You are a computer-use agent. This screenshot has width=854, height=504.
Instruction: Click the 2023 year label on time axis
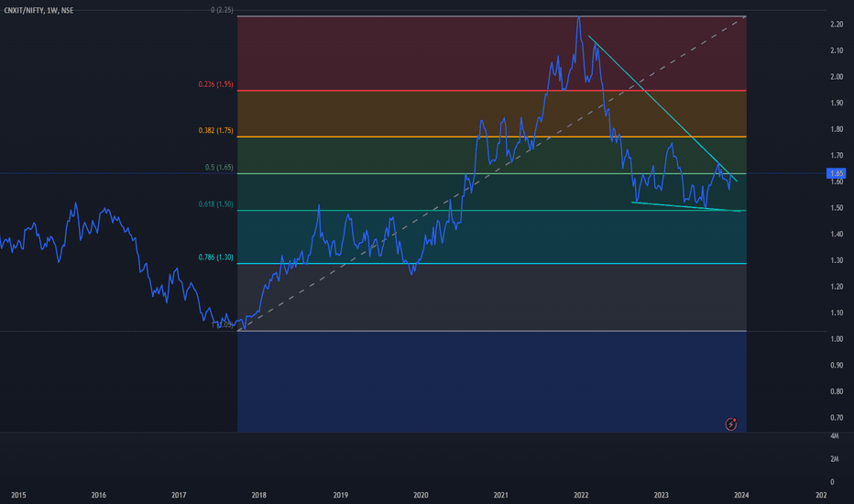[x=662, y=495]
